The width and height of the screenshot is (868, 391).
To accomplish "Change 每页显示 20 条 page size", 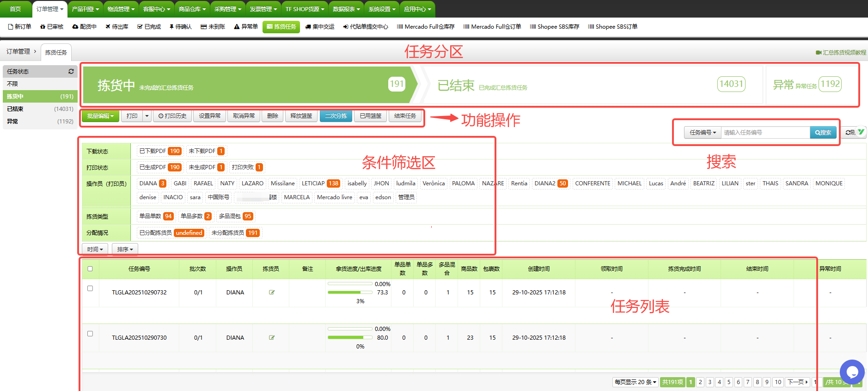I will pos(636,382).
